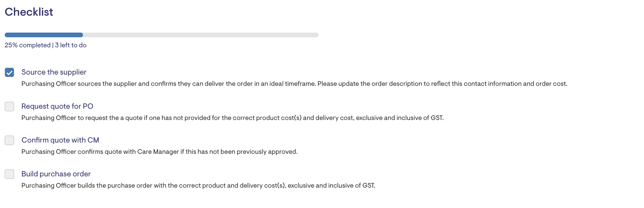Uncheck the Source the supplier checkbox
The width and height of the screenshot is (644, 208).
(x=9, y=72)
